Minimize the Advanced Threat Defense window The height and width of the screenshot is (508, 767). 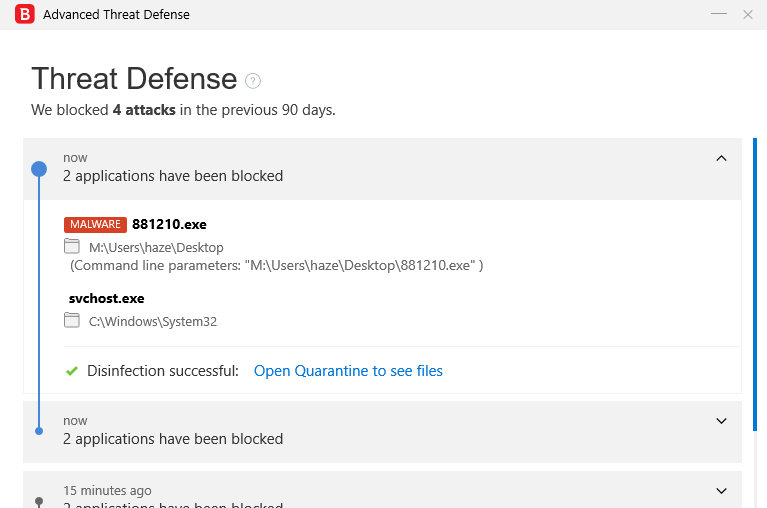[x=718, y=14]
